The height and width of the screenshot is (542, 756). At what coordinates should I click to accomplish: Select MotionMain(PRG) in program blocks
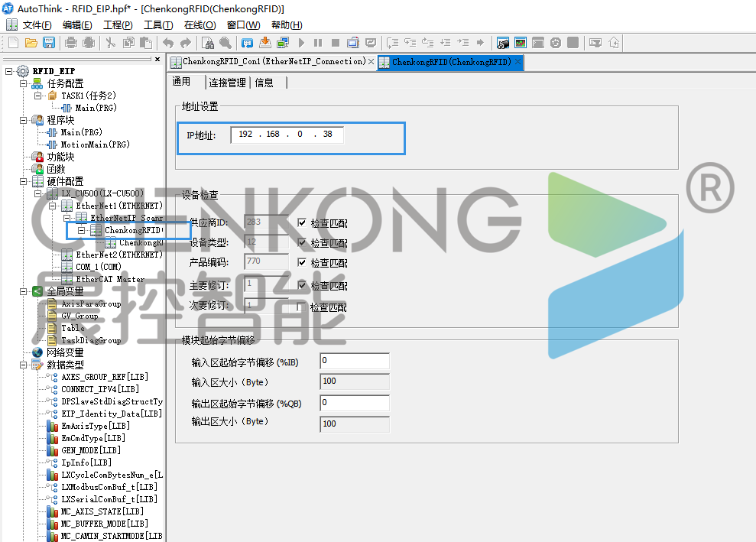(95, 144)
